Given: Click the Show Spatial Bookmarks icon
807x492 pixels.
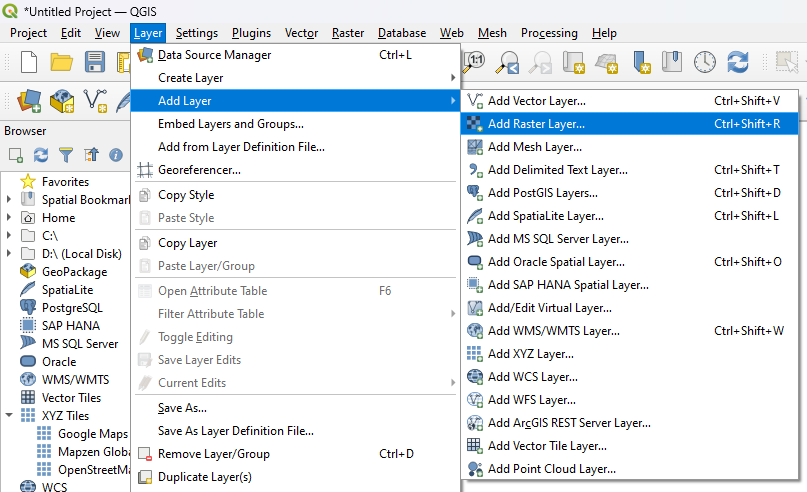Looking at the screenshot, I should 672,62.
